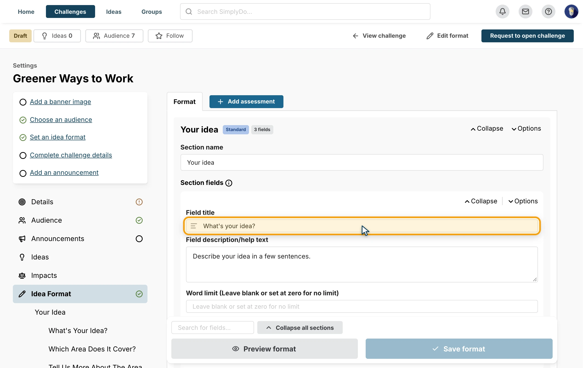Collapse the What's your idea field
The image size is (588, 368).
click(481, 201)
